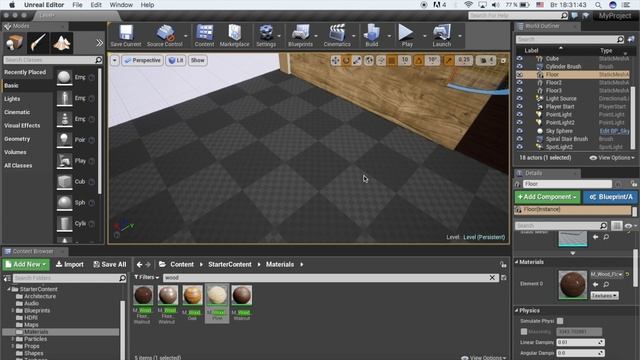Navigate back in Content Browser

pos(139,264)
